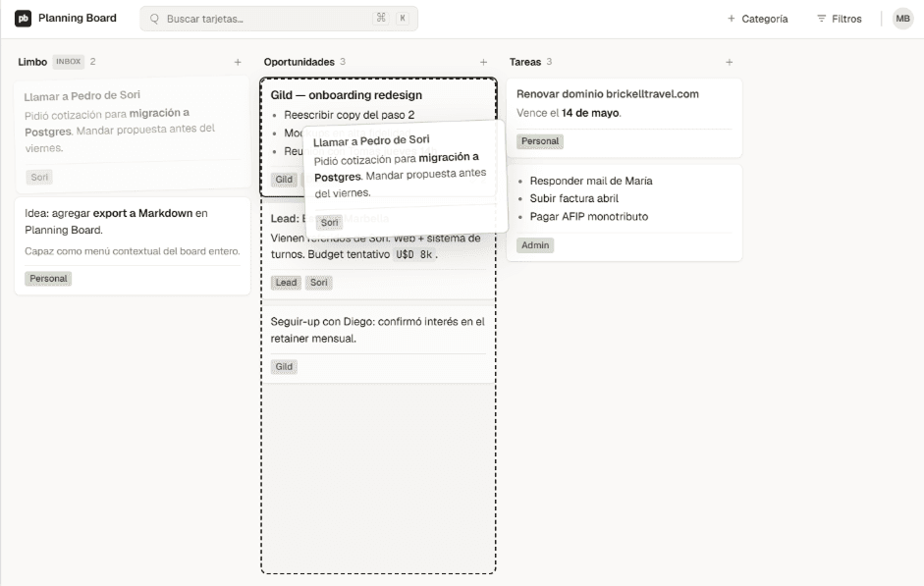The height and width of the screenshot is (586, 924).
Task: Open the MB user avatar
Action: coord(902,19)
